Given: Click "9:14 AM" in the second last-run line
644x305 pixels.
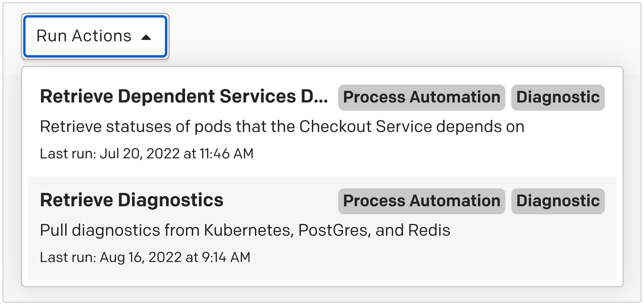Looking at the screenshot, I should pos(226,257).
